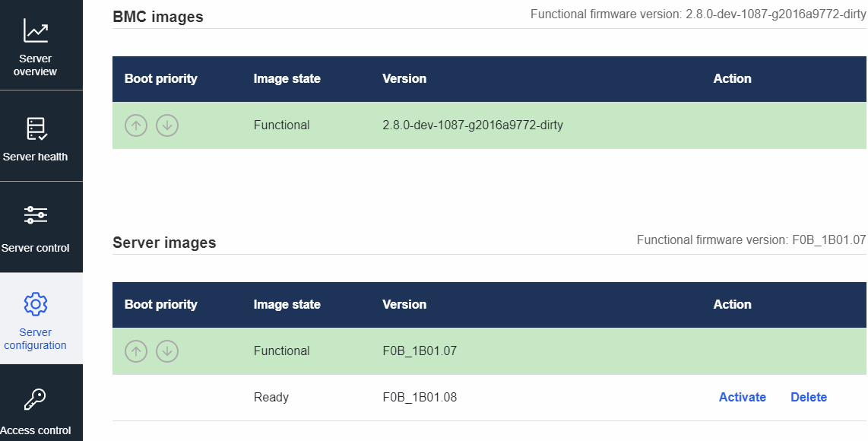This screenshot has height=441, width=868.
Task: Open the Server overview menu label
Action: pos(36,65)
